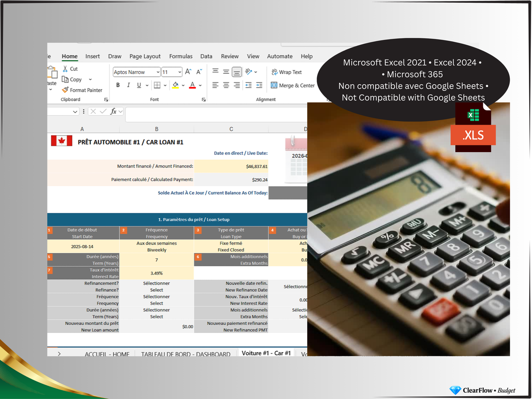Open the Aptos Narrow font dropdown
532x399 pixels.
pos(158,72)
